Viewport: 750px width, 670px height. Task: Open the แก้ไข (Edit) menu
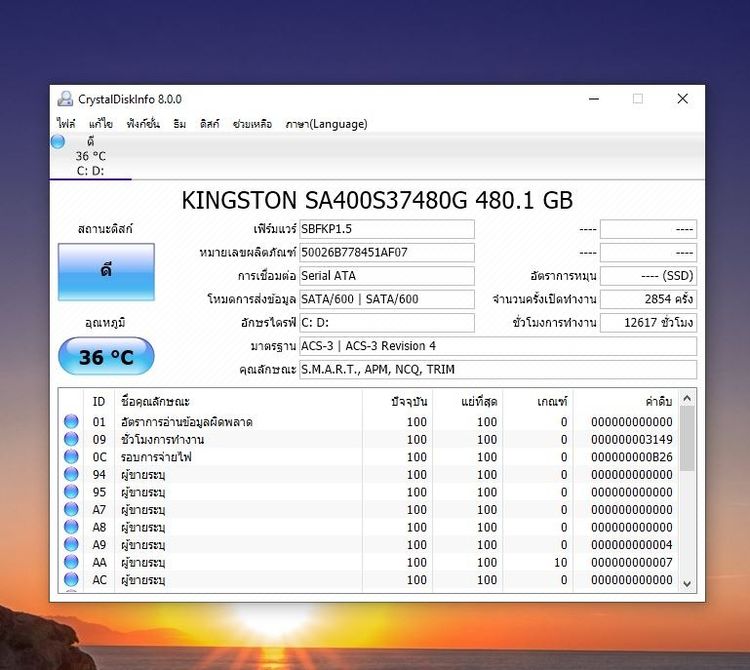pyautogui.click(x=100, y=124)
